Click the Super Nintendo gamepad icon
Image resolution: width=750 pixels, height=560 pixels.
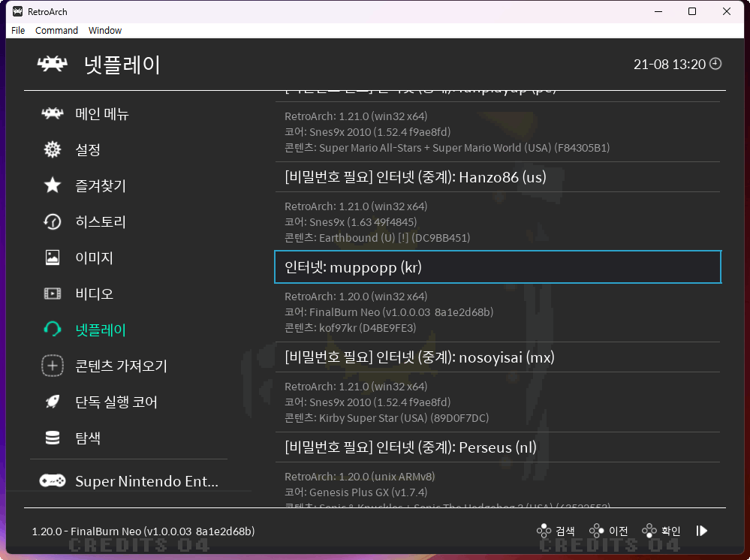pyautogui.click(x=53, y=480)
